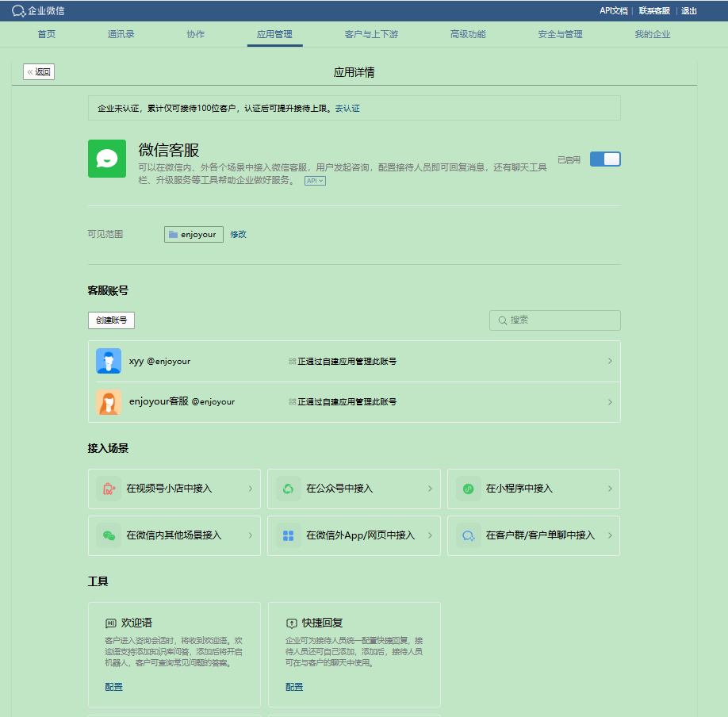The width and height of the screenshot is (728, 717).
Task: Click the link icon in xyy row
Action: coord(293,361)
